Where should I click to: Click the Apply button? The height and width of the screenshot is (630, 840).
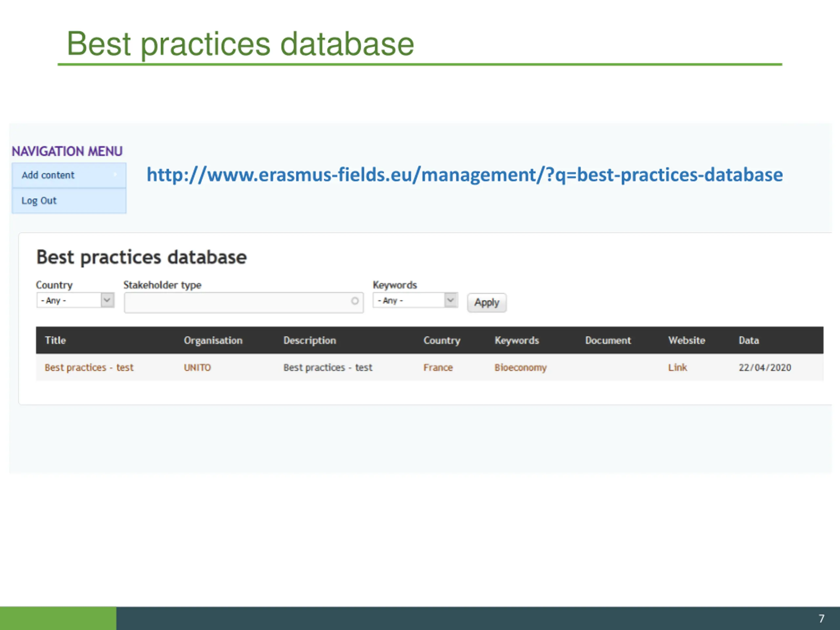[487, 303]
